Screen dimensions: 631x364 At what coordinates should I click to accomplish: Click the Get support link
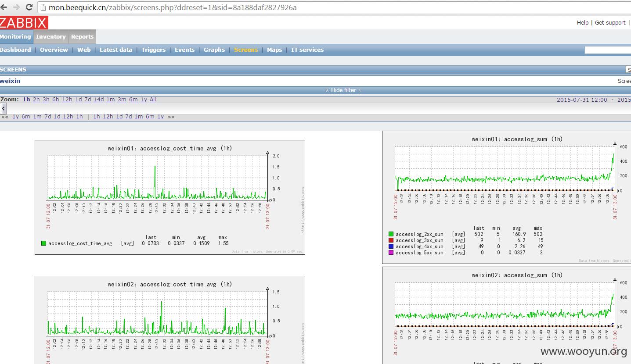point(610,23)
